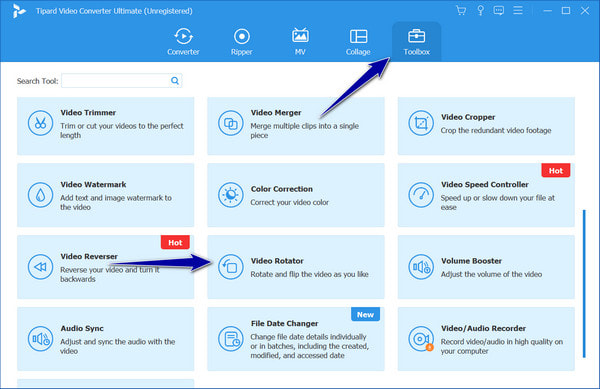Screen dimensions: 600x389
Task: Open the hamburger menu icon
Action: click(518, 10)
